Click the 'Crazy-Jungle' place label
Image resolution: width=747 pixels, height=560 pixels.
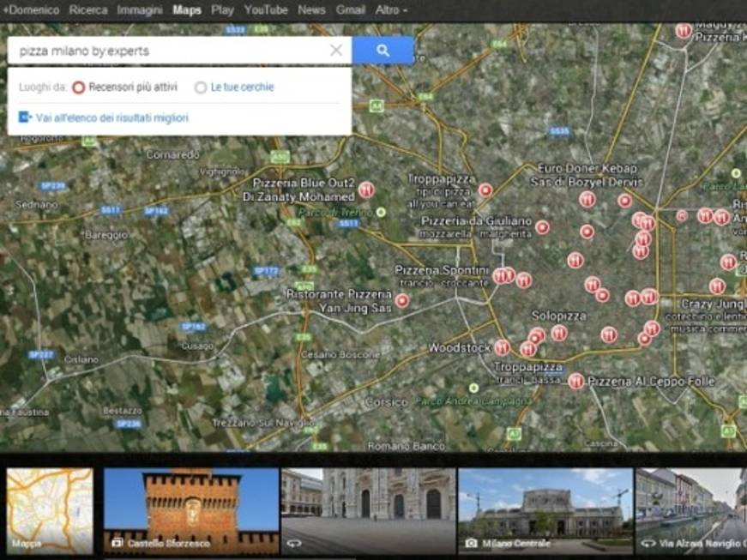[x=714, y=304]
